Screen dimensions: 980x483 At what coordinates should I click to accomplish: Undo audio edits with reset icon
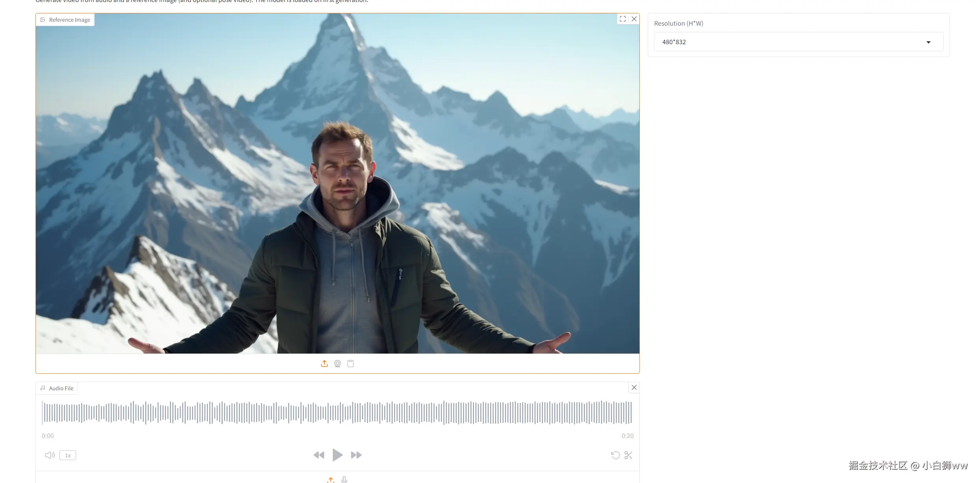coord(615,455)
